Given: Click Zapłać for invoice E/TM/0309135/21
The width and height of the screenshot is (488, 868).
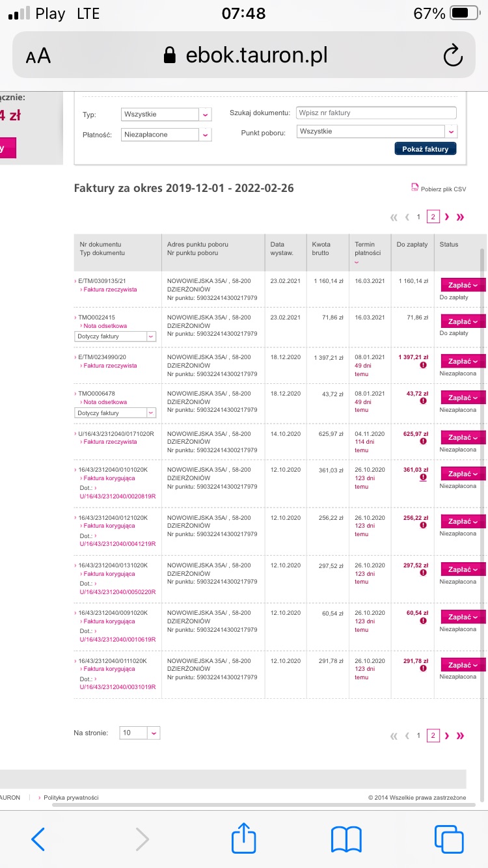Looking at the screenshot, I should coord(463,285).
